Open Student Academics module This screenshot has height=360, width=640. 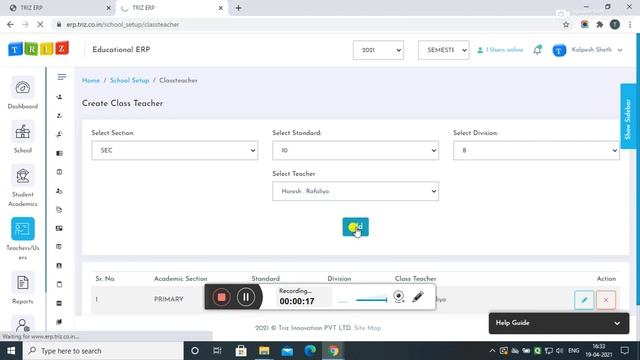tap(22, 186)
